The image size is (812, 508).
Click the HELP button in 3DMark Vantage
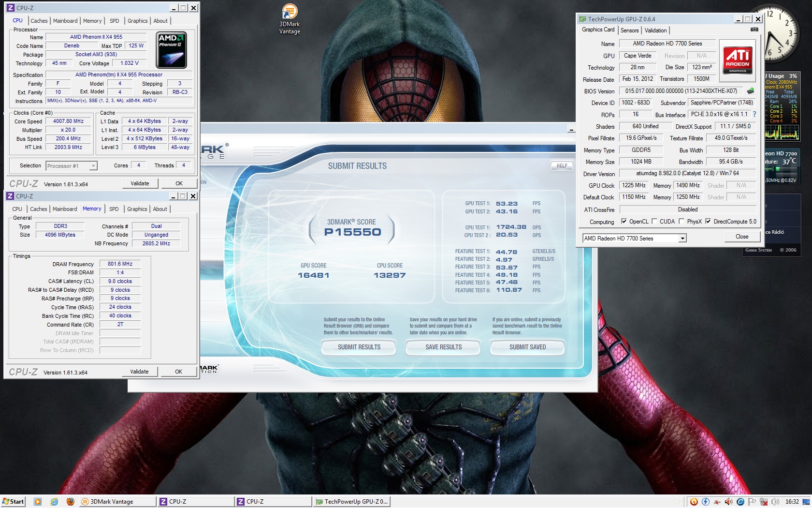[x=562, y=165]
